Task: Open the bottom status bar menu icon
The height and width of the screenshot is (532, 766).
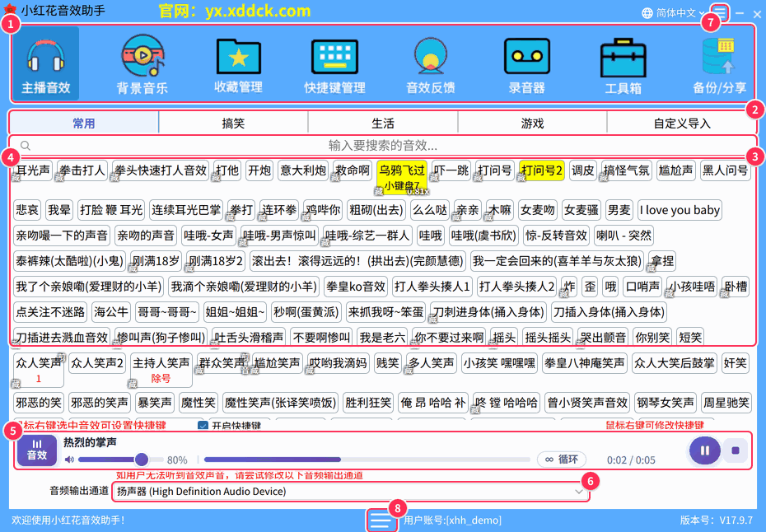Action: coord(380,520)
